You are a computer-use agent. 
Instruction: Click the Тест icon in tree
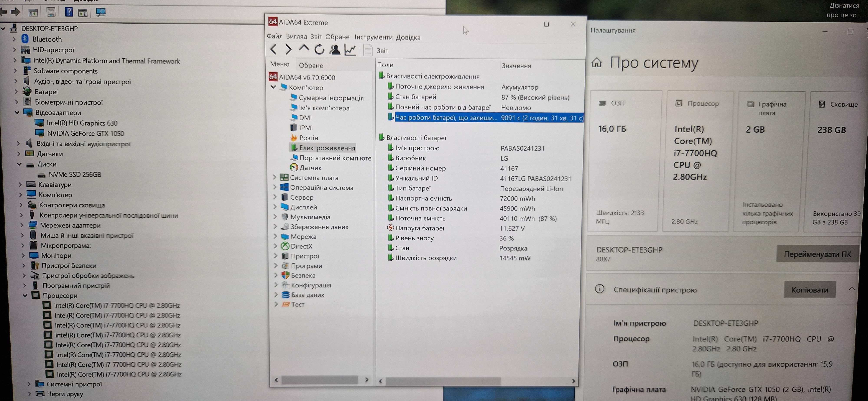286,304
